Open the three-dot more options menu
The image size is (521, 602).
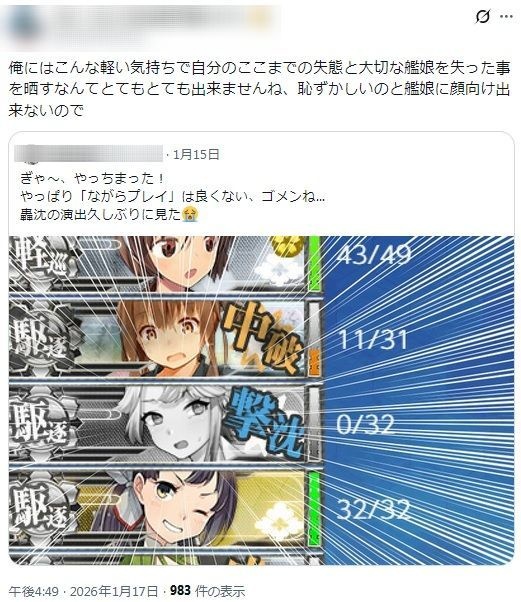coord(506,17)
